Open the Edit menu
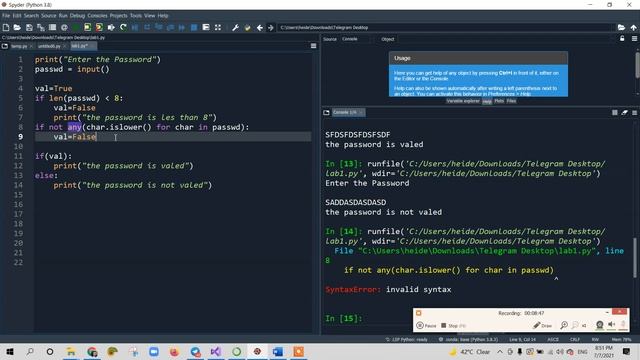Viewport: 640px width, 360px height. [17, 16]
